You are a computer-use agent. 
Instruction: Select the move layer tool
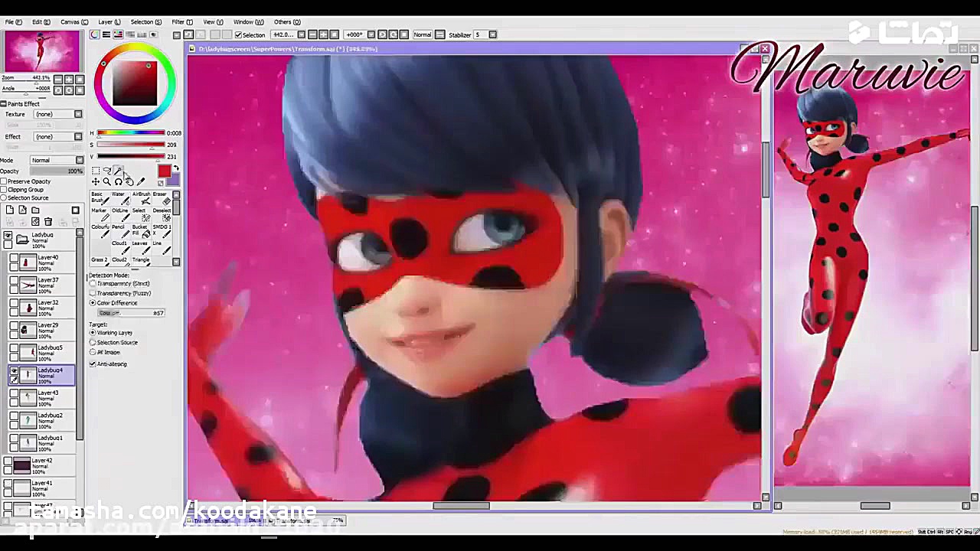tap(96, 181)
